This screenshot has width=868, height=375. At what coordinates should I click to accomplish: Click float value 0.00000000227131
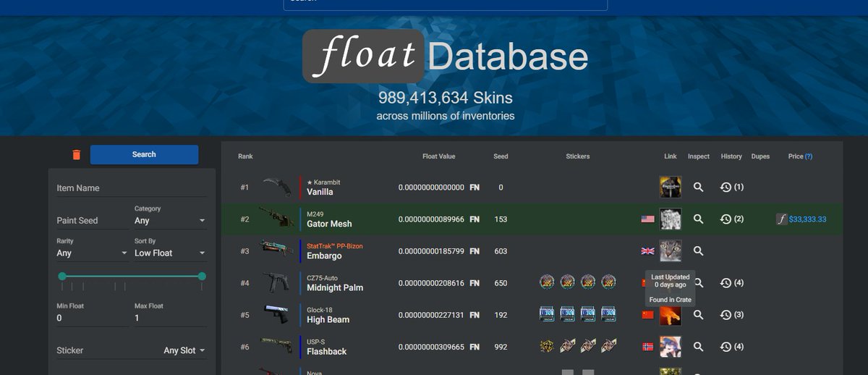tap(431, 315)
